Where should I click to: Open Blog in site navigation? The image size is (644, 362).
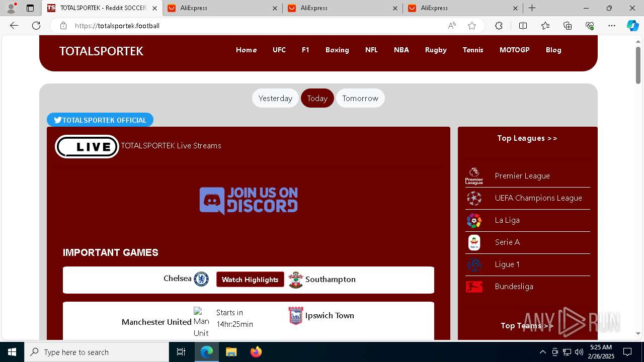[553, 50]
